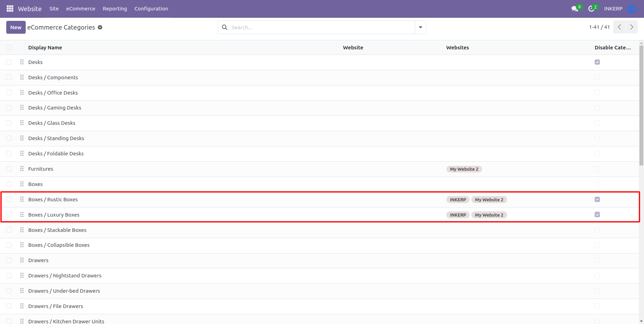Open the Reporting menu
644x324 pixels.
115,9
